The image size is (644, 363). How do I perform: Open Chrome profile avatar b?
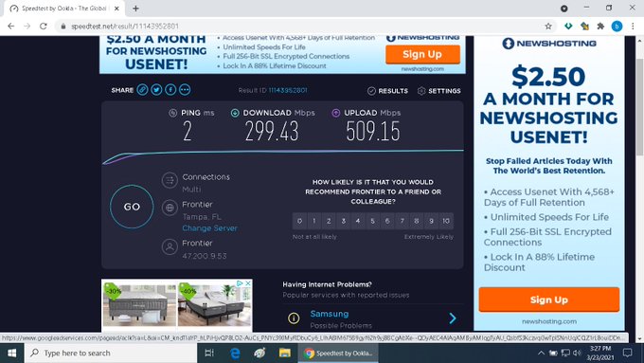[617, 26]
